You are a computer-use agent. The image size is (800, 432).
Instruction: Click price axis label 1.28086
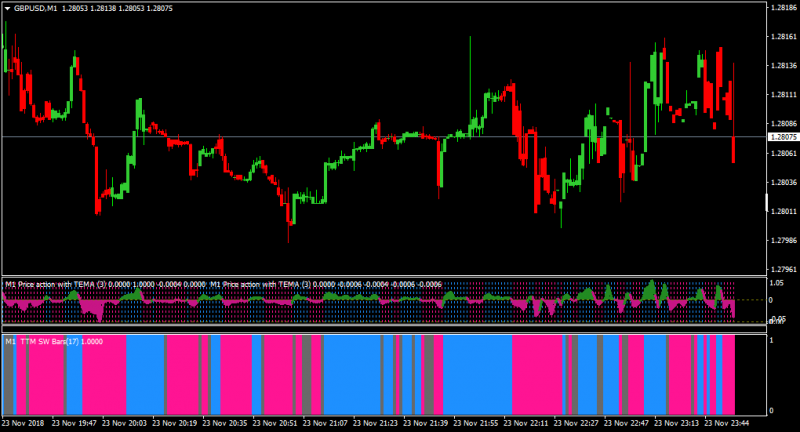[x=784, y=124]
